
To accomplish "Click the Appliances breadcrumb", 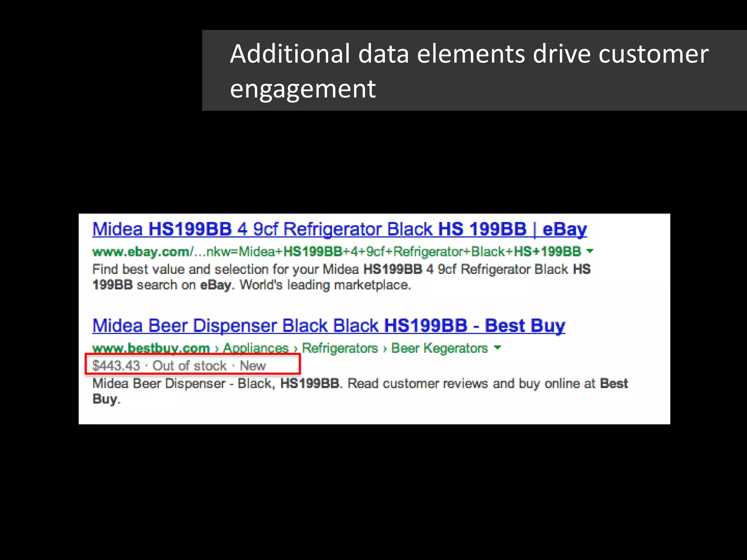I will pyautogui.click(x=256, y=348).
